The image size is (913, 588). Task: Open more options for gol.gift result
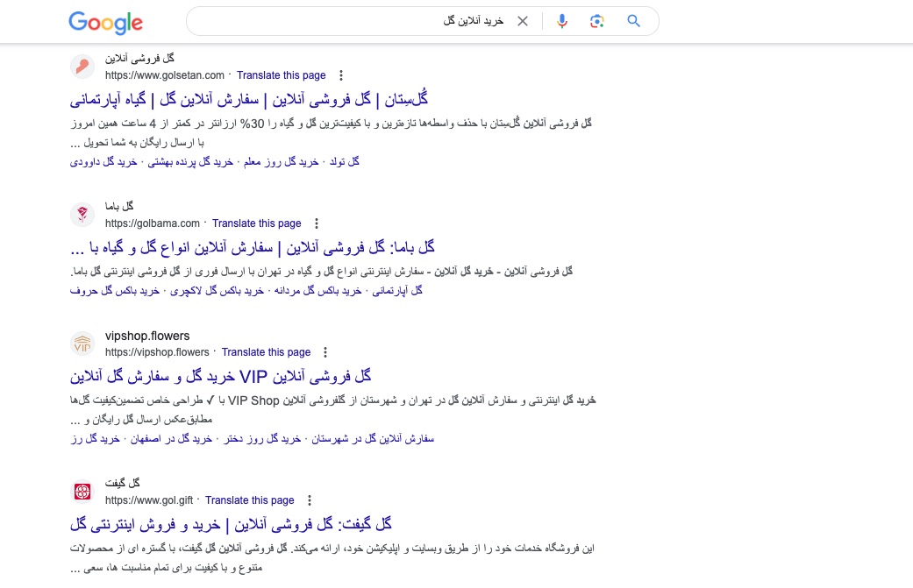click(x=310, y=500)
